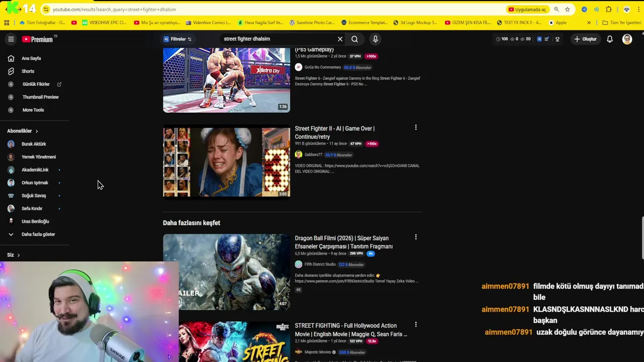Open more options for STREET FIGHTING movie video
Screen dimensions: 644x362
pyautogui.click(x=416, y=325)
